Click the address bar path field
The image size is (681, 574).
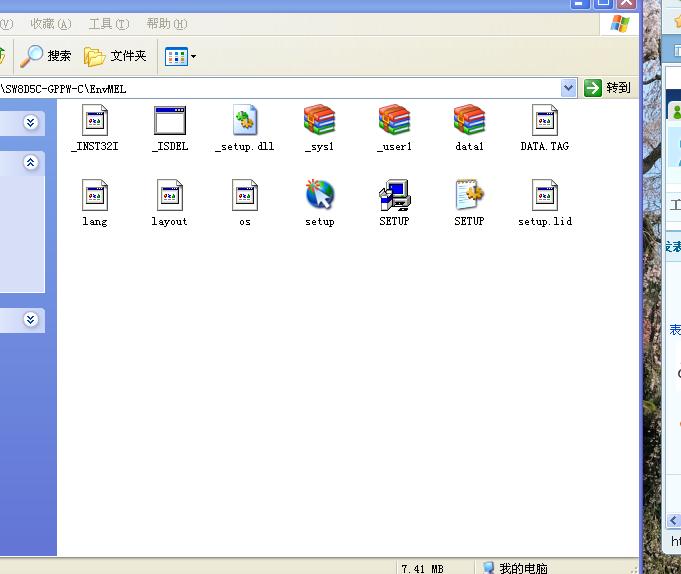tap(280, 88)
